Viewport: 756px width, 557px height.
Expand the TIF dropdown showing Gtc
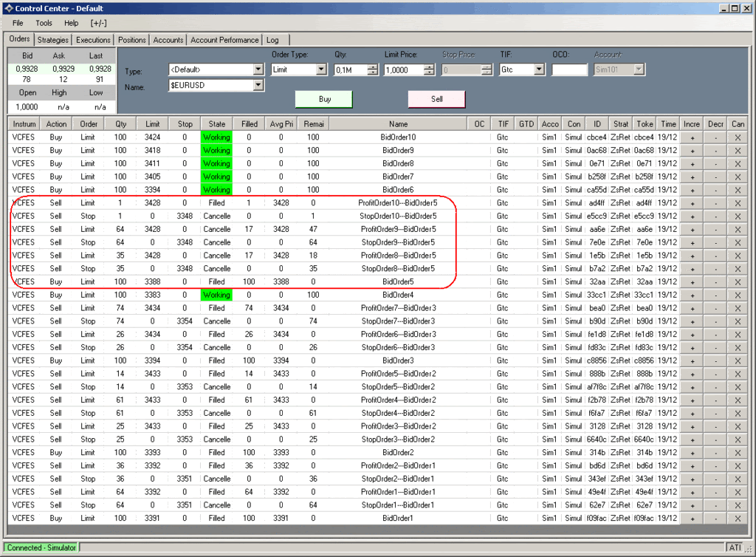(539, 69)
